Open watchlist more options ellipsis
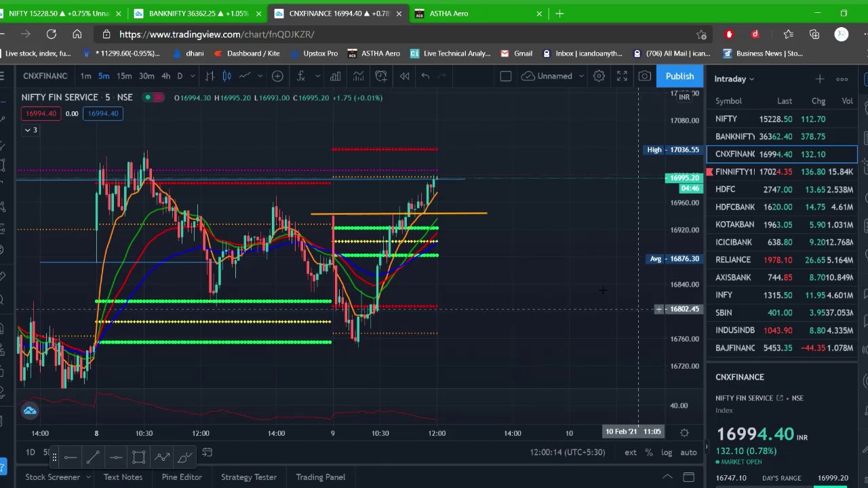 (x=842, y=79)
